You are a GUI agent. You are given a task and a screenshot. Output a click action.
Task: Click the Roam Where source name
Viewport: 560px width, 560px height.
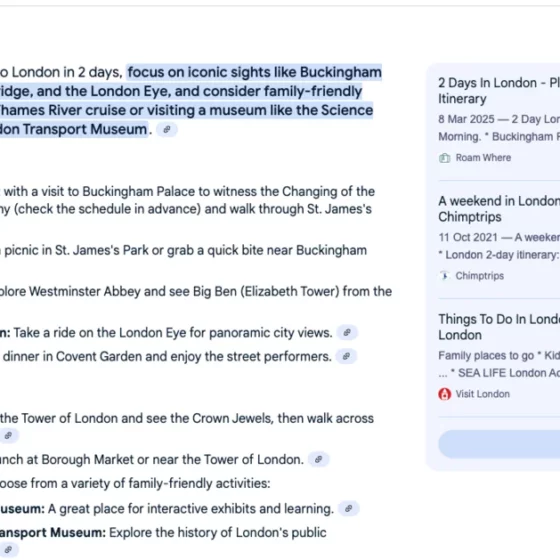pyautogui.click(x=483, y=158)
